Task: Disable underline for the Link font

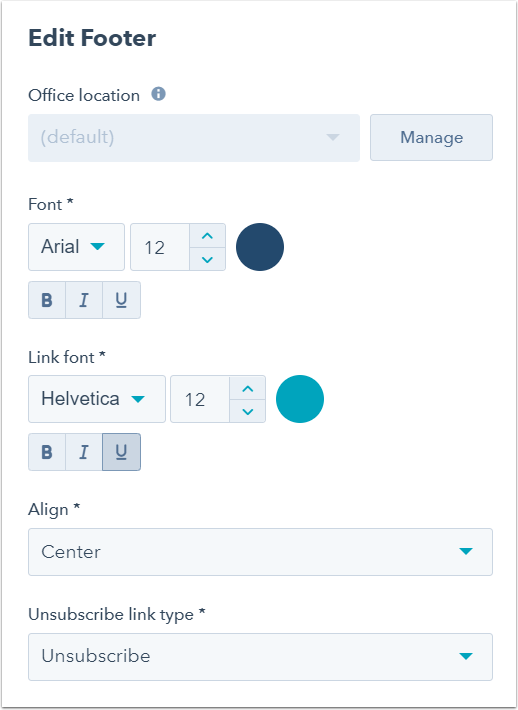Action: tap(121, 452)
